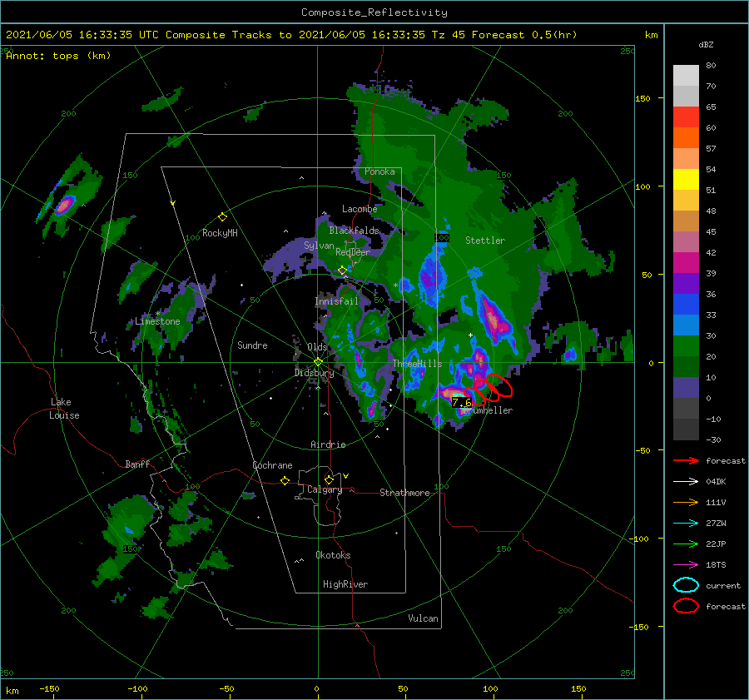Click the Sylvan label
This screenshot has width=749, height=700.
(319, 246)
